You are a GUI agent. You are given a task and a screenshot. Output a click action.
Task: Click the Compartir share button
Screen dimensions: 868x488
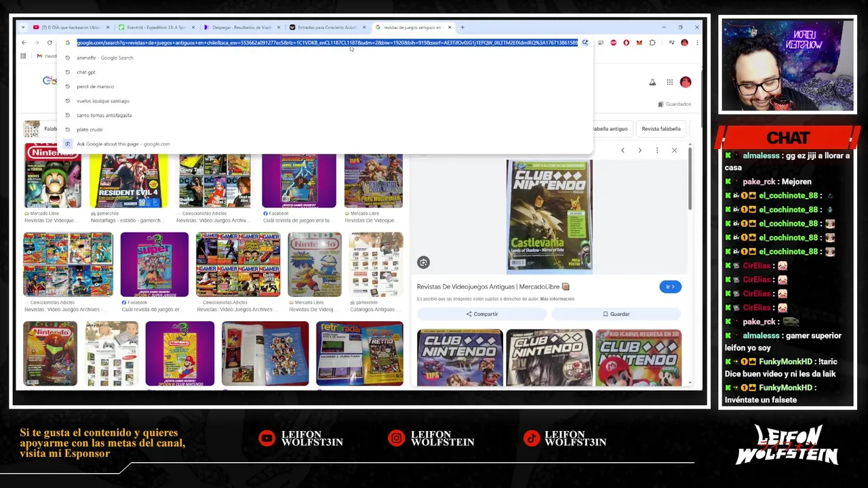[x=481, y=314]
